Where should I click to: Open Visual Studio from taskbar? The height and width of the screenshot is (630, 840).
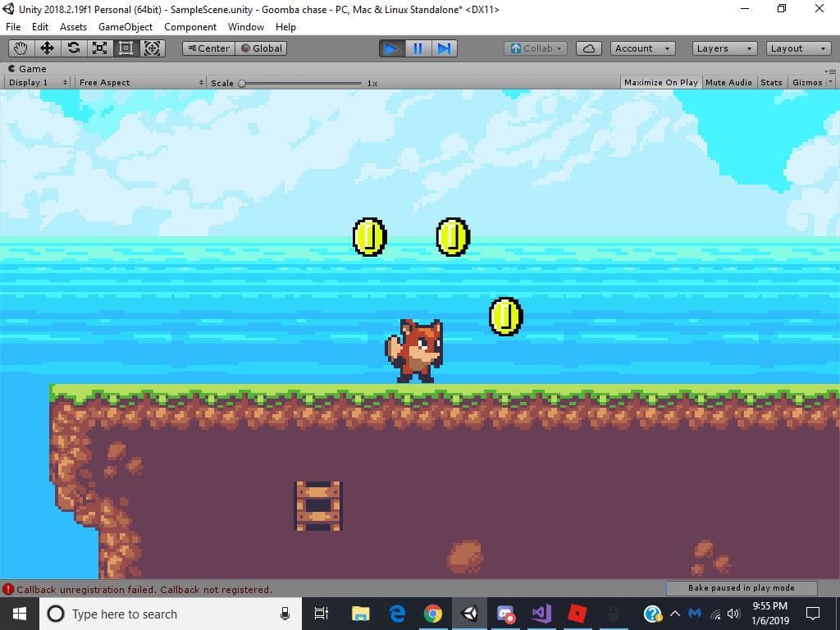tap(541, 614)
